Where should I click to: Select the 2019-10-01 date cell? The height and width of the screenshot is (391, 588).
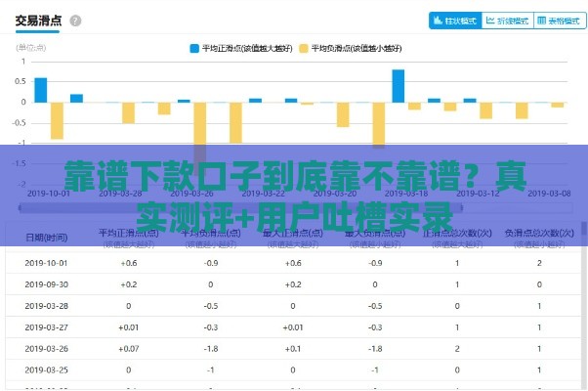[47, 263]
